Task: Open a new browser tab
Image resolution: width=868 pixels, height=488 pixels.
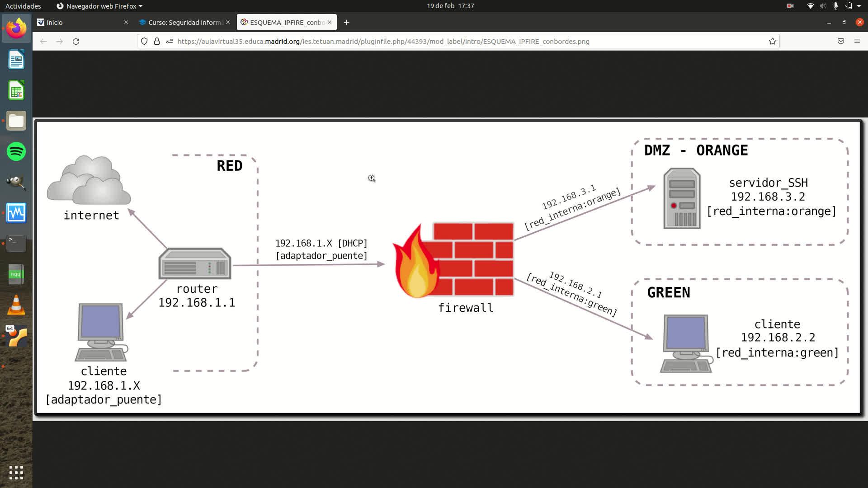Action: pyautogui.click(x=346, y=22)
